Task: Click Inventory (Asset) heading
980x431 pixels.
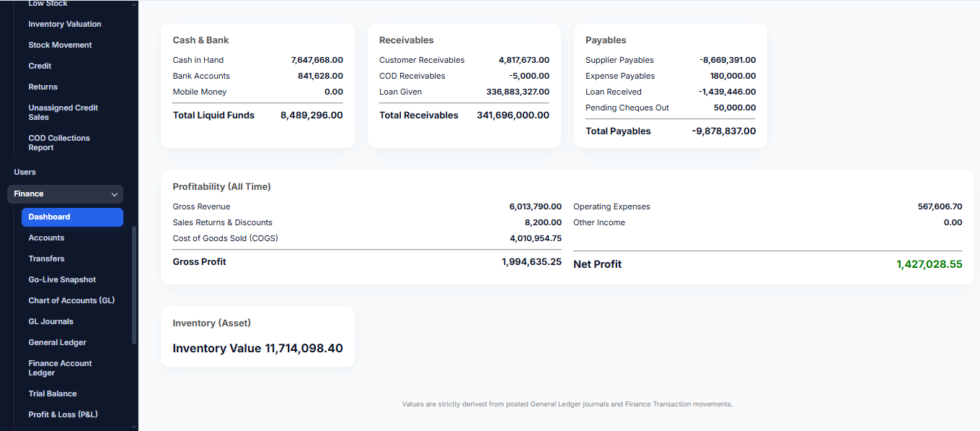Action: (211, 323)
